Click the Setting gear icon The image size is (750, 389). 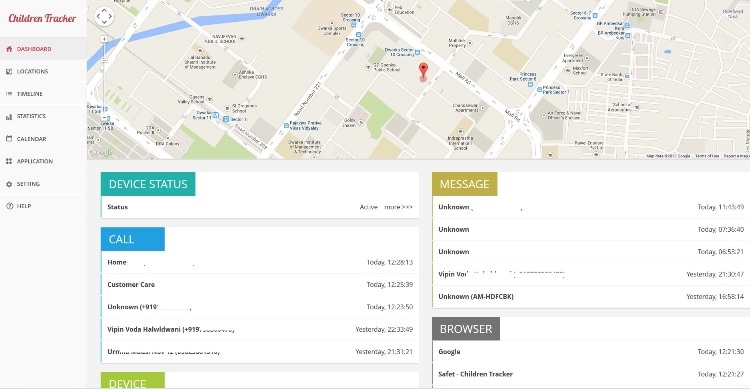coord(9,184)
